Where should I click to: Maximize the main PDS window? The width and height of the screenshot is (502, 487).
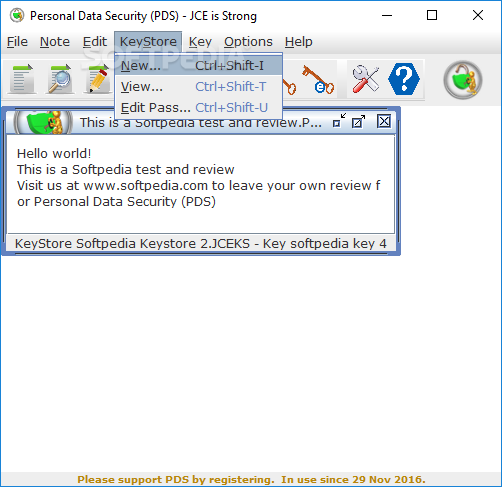432,15
